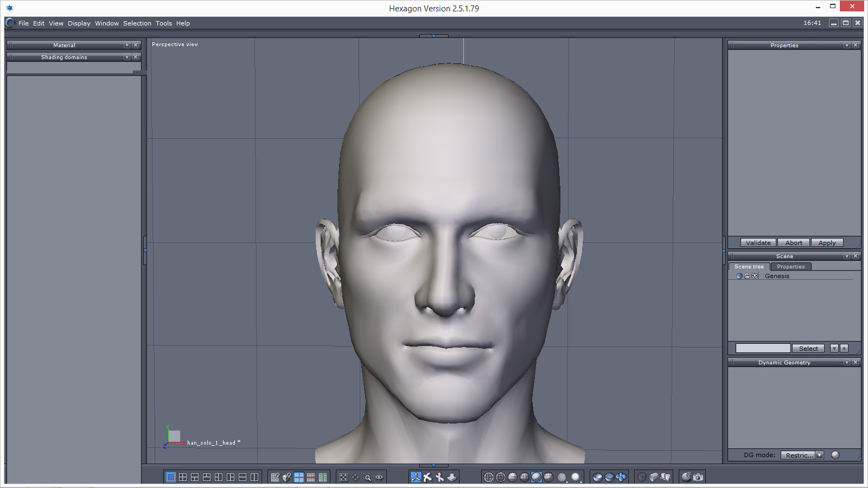Click the Apply button

(x=827, y=243)
